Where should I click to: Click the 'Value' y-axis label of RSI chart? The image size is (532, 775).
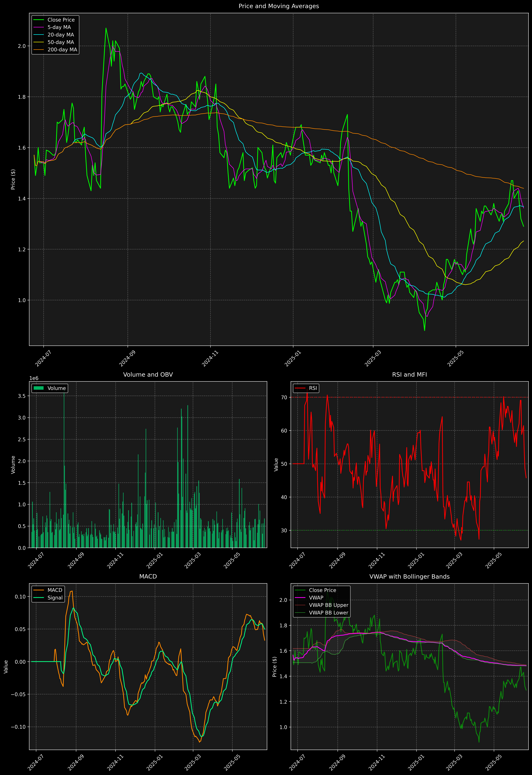click(x=276, y=464)
